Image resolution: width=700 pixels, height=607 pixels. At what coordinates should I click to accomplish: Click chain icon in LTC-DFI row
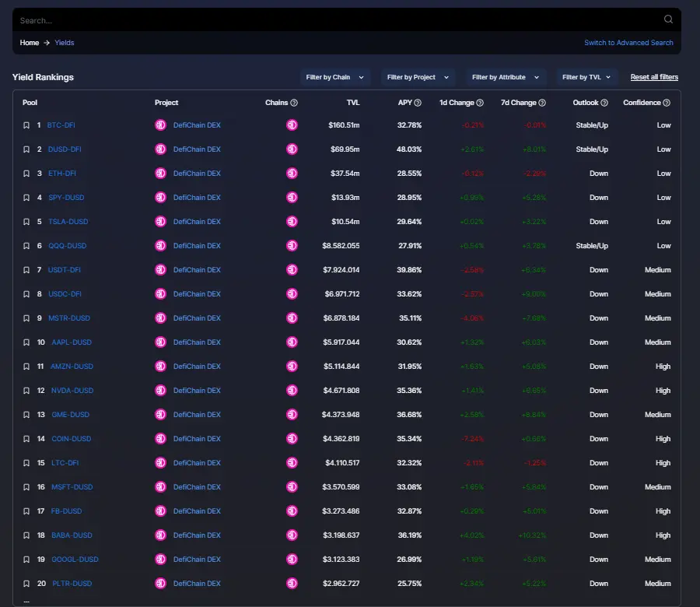click(x=292, y=463)
